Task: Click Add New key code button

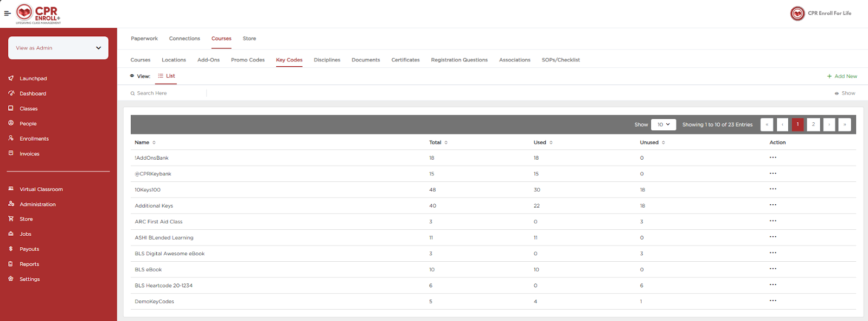Action: point(842,76)
